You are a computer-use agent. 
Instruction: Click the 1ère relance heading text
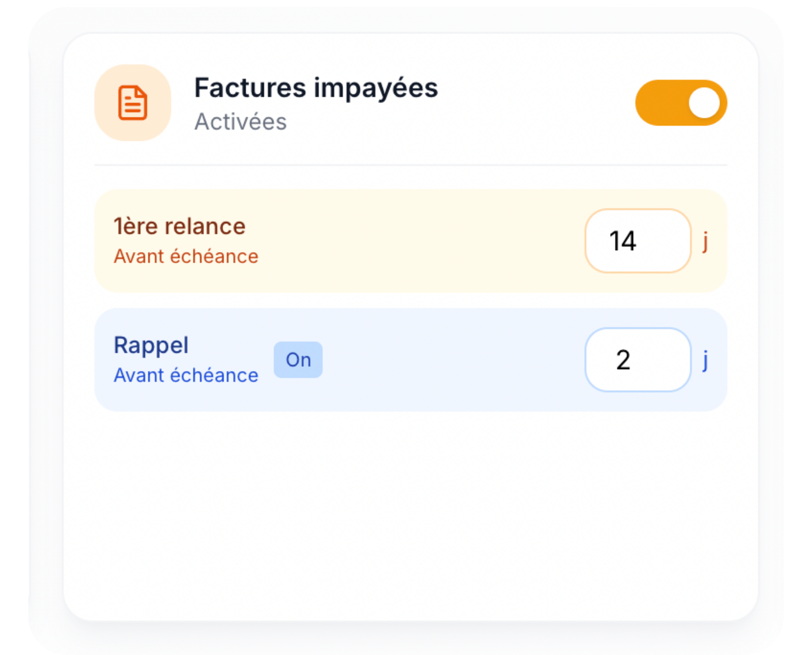(179, 225)
